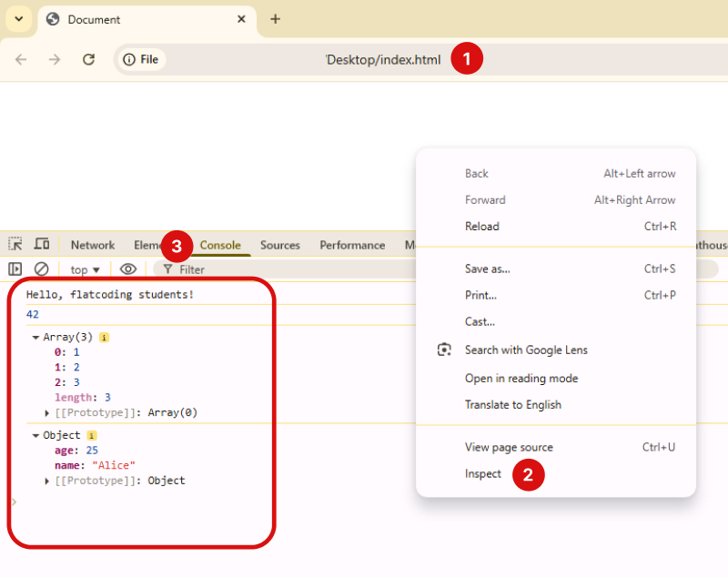
Task: Open the tab search dropdown arrow
Action: tap(18, 19)
